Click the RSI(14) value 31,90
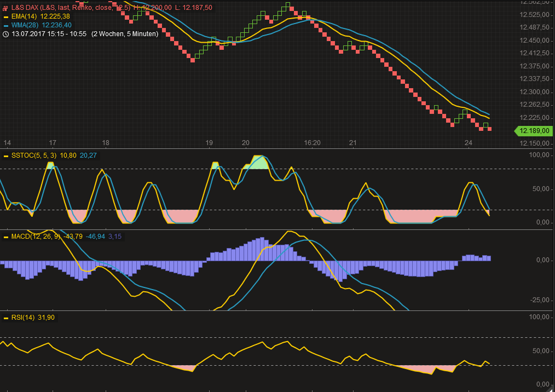The width and height of the screenshot is (555, 392). (x=47, y=317)
